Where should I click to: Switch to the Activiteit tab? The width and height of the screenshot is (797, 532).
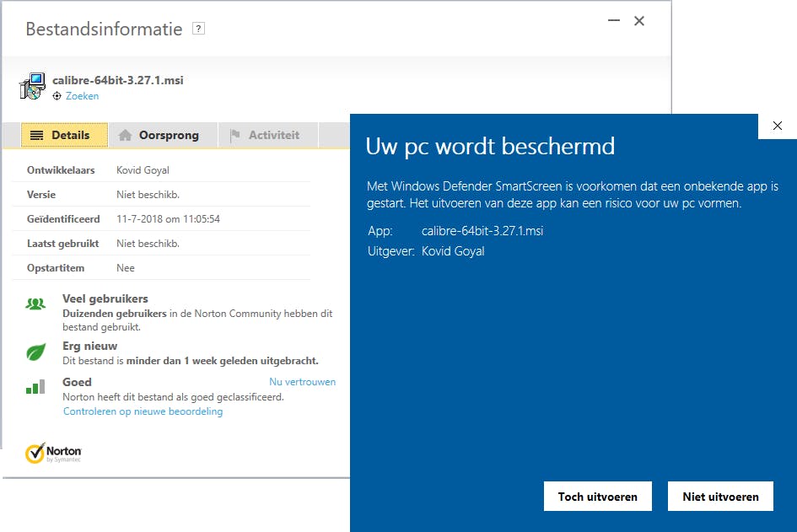pos(265,135)
